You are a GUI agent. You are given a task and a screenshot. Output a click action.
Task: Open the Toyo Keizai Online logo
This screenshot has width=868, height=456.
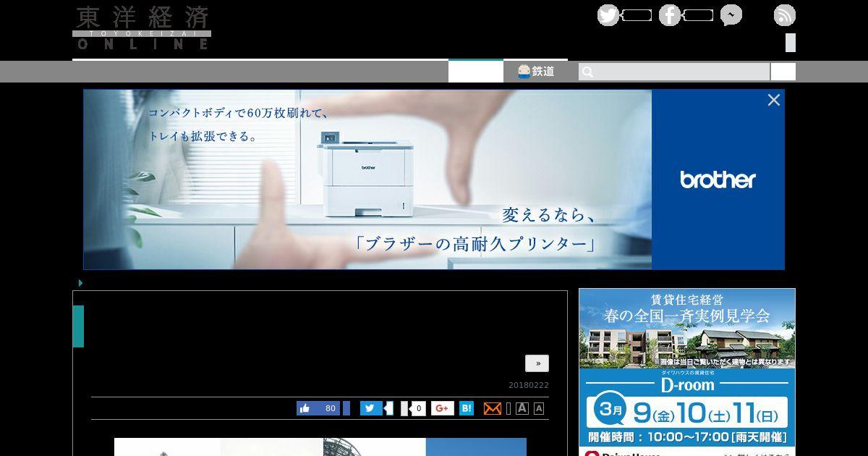tap(142, 28)
